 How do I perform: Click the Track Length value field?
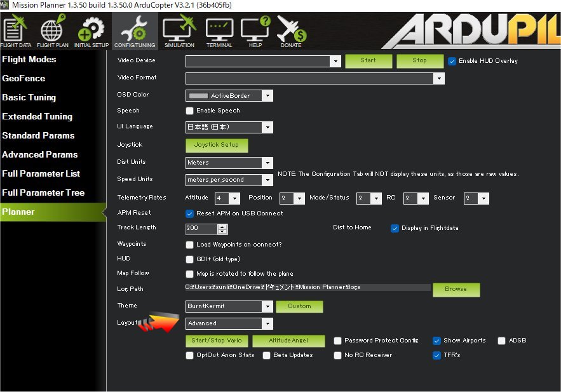201,229
